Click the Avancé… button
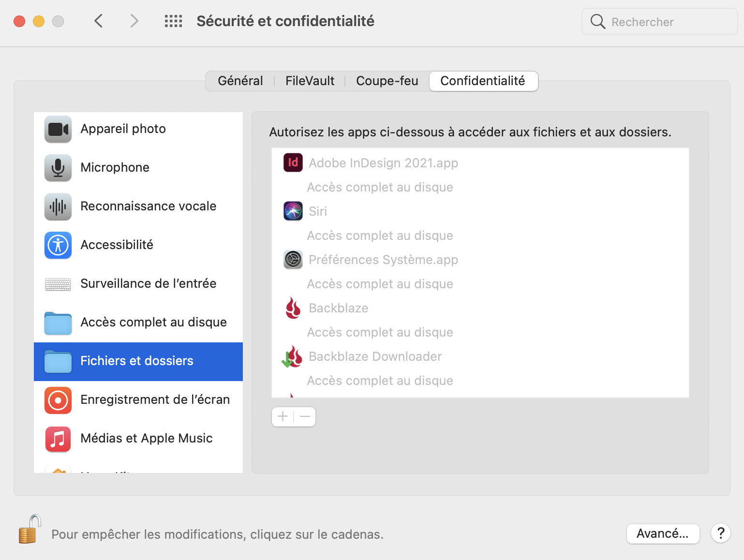 click(662, 533)
